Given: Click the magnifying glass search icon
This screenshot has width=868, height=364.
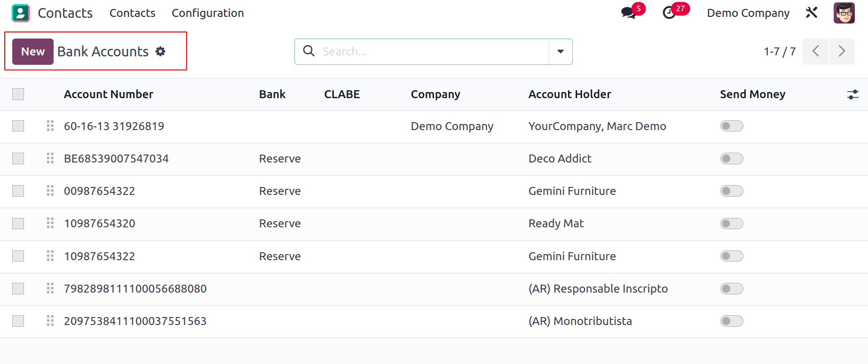Looking at the screenshot, I should (309, 51).
